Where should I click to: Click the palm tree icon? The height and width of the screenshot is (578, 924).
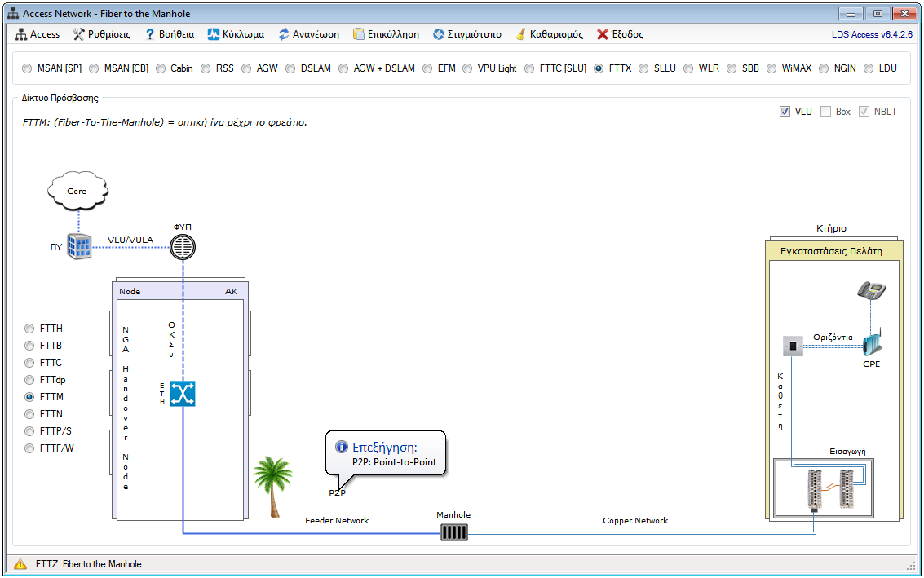272,486
